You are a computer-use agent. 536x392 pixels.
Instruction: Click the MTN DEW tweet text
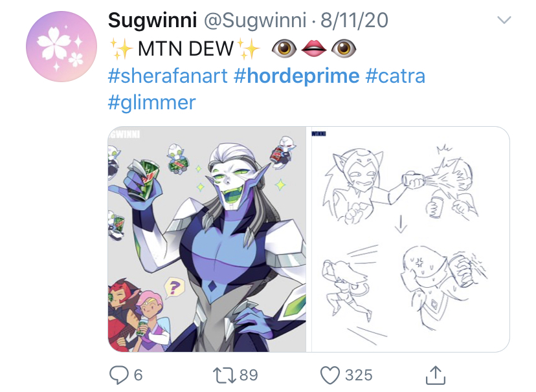click(186, 48)
